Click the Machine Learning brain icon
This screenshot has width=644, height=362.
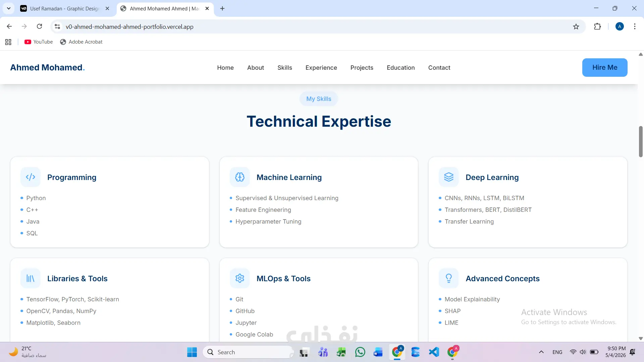(x=240, y=177)
